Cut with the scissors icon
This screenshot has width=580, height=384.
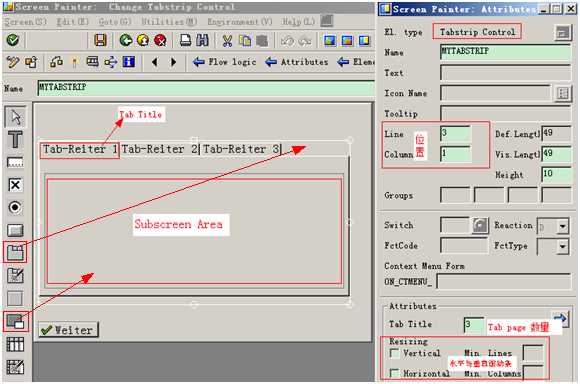click(x=227, y=40)
